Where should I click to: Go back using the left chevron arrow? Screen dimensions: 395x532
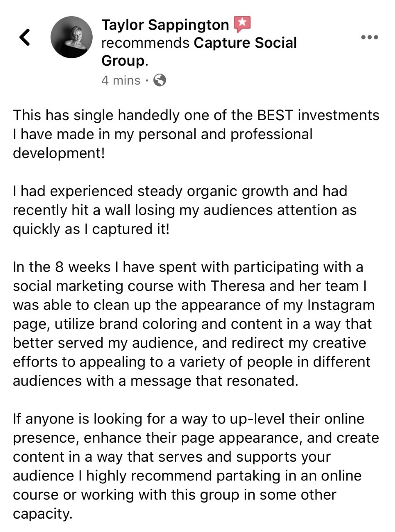25,37
